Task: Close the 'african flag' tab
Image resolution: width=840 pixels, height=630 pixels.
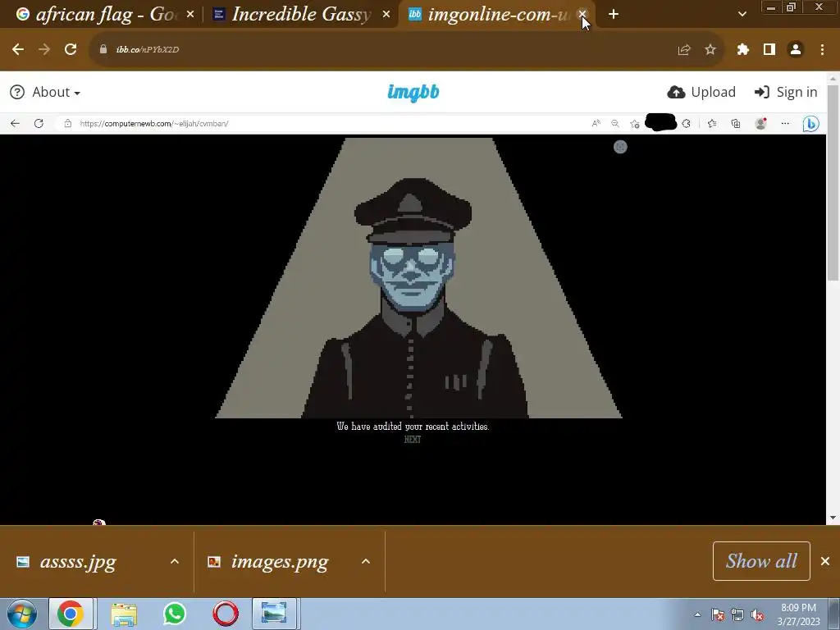Action: coord(190,15)
